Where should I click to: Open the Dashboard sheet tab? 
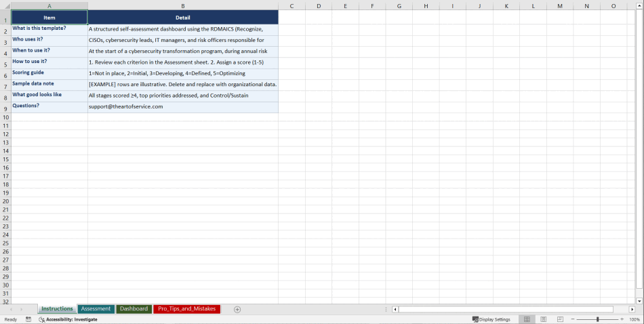134,309
